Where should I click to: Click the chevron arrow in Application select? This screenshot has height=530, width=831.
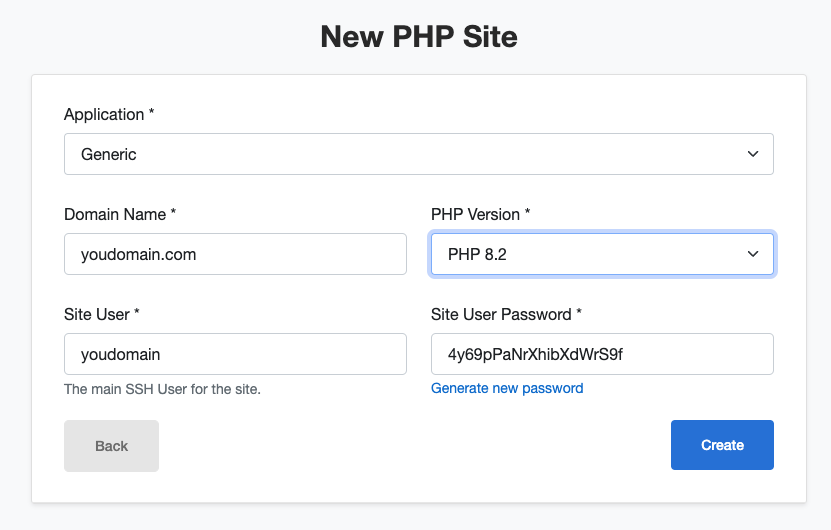click(753, 154)
